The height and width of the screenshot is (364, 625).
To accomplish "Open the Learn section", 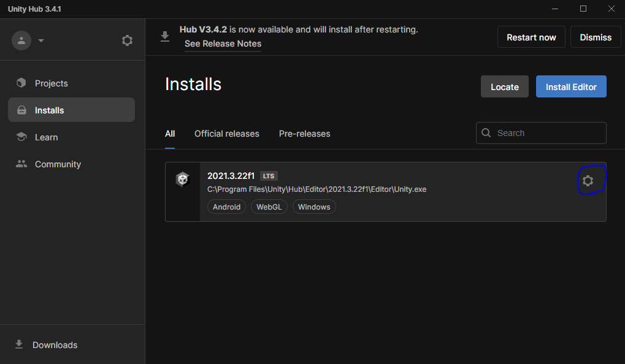I will pyautogui.click(x=46, y=137).
